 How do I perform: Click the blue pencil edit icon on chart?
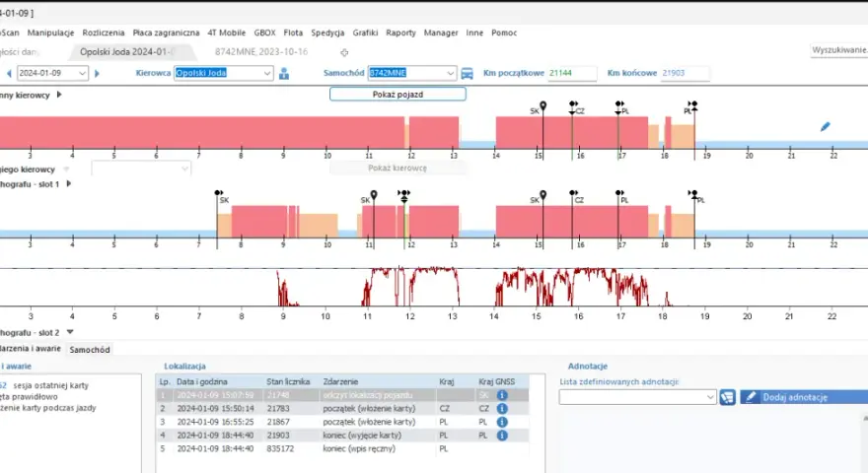825,127
